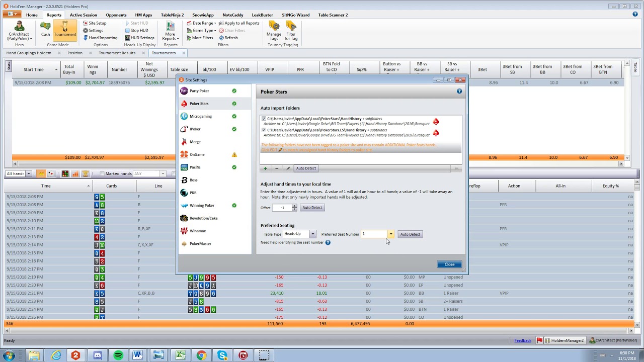Switch to Cash game mode
This screenshot has height=362, width=644.
45,29
